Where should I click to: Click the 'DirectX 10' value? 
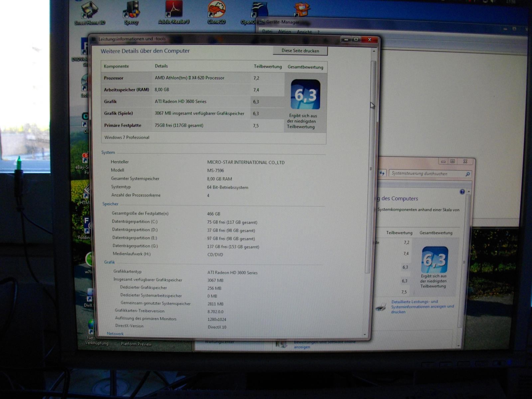[x=217, y=327]
